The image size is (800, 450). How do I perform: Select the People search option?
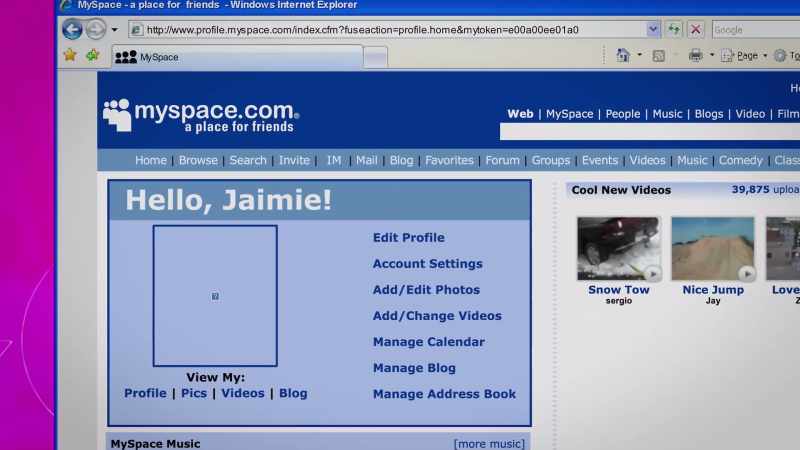click(622, 114)
